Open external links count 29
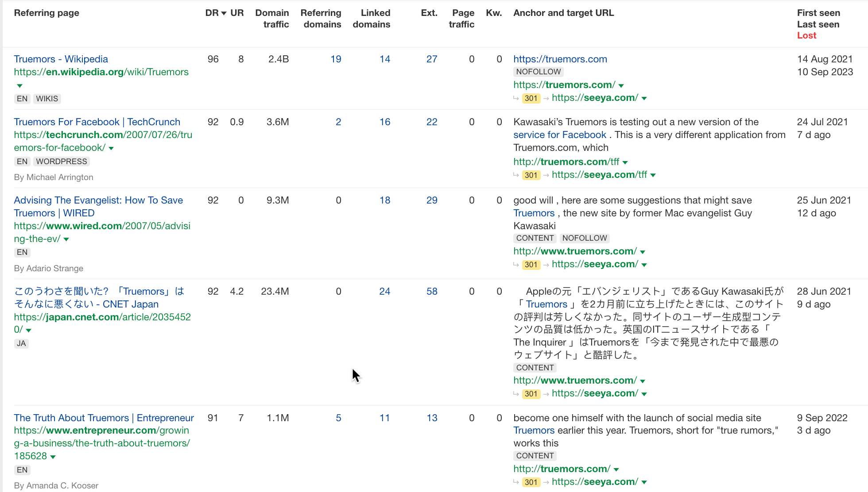Screen dimensions: 868x492 [432, 200]
